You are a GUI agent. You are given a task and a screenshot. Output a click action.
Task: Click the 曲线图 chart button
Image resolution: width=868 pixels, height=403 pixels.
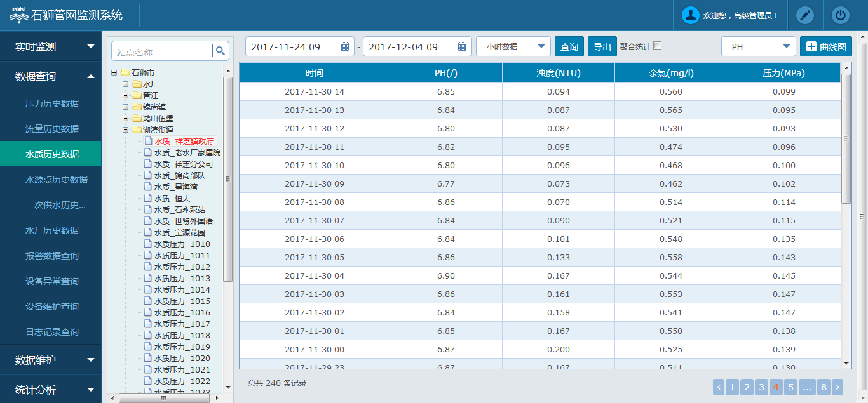click(x=826, y=46)
